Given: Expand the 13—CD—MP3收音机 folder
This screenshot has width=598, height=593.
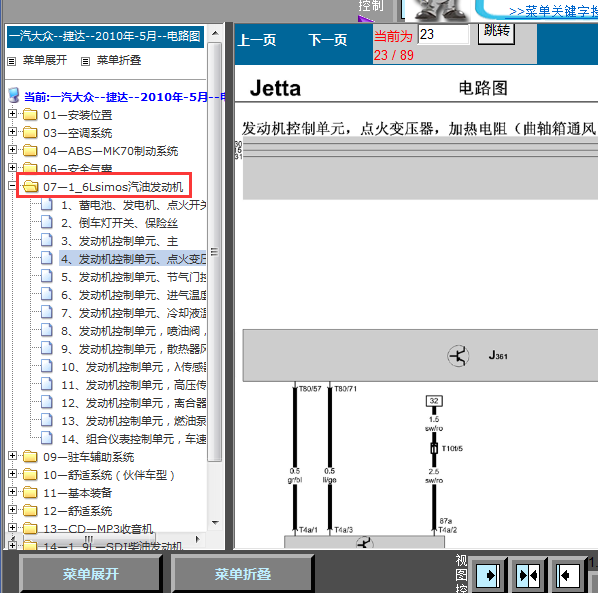Looking at the screenshot, I should click(x=12, y=527).
